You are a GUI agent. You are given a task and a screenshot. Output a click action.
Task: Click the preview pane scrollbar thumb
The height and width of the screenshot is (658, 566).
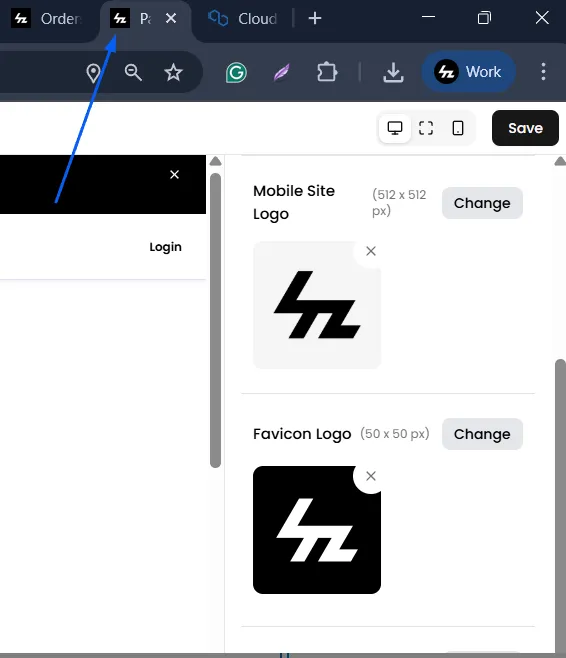pyautogui.click(x=216, y=320)
